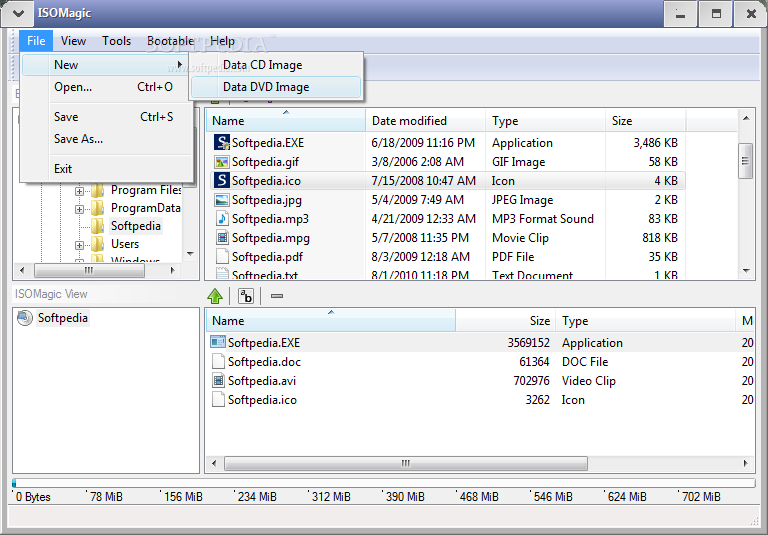Open the Tools menu

tap(117, 41)
